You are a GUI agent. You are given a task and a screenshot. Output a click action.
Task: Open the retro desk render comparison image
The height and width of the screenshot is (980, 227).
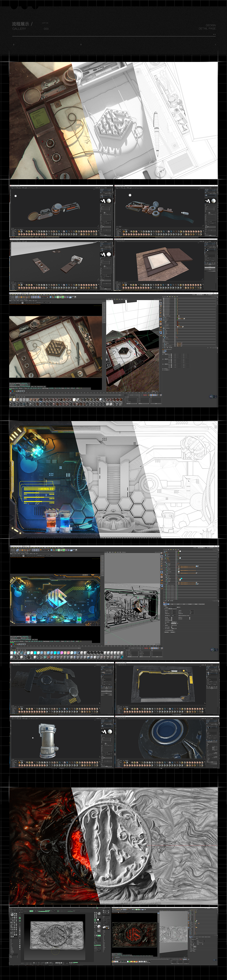pyautogui.click(x=113, y=120)
